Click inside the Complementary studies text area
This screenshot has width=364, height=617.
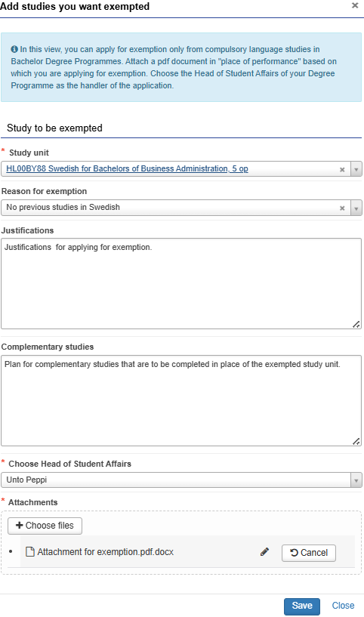point(181,400)
